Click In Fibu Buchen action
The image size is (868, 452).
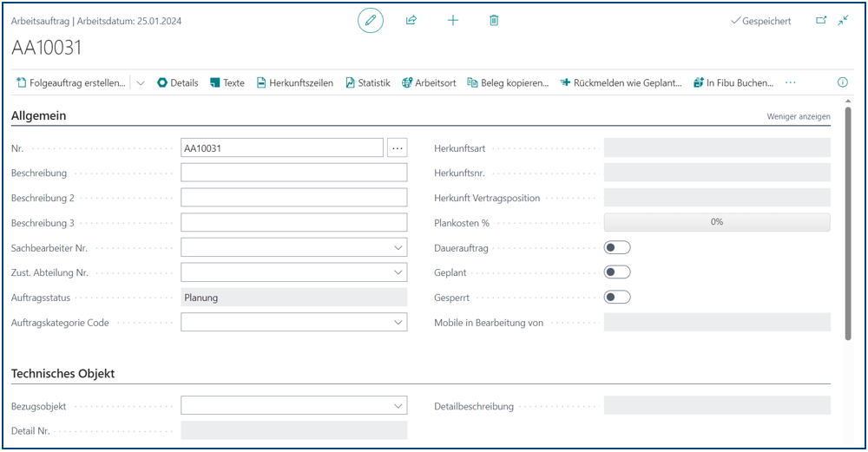pyautogui.click(x=733, y=82)
